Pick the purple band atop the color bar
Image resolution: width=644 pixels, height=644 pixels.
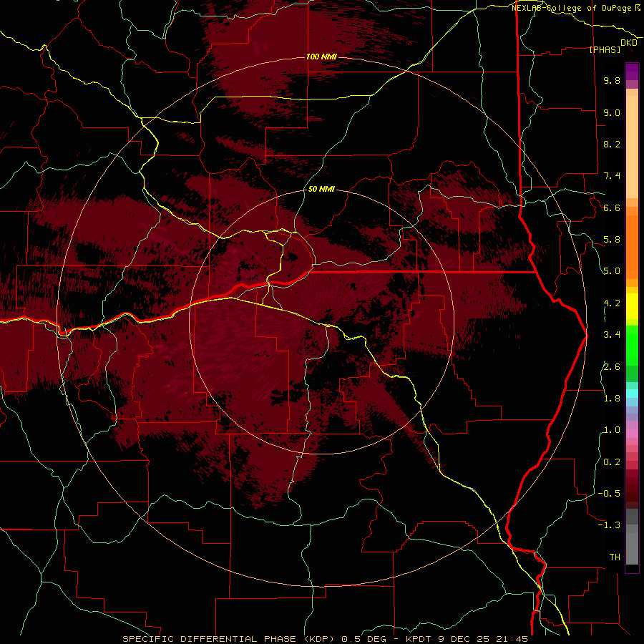[x=632, y=72]
